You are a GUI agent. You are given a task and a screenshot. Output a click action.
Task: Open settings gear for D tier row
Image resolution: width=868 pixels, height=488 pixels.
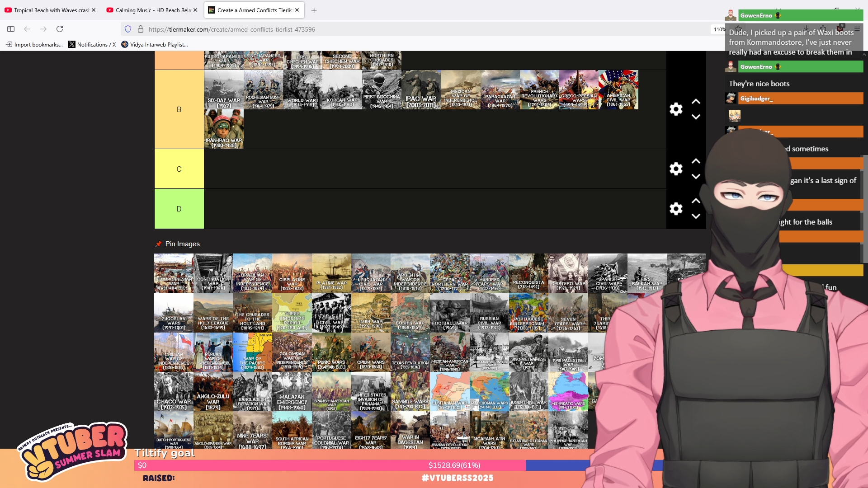(x=676, y=208)
